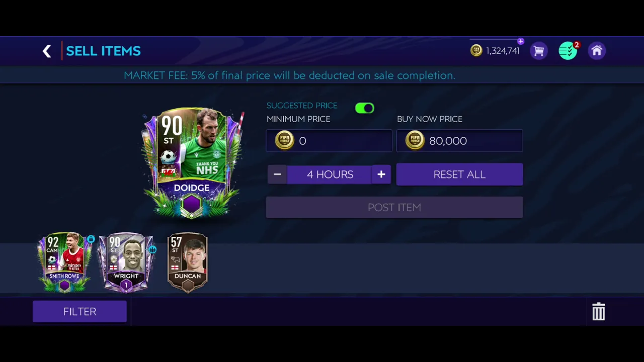Increase listing duration with plus button
The height and width of the screenshot is (362, 644).
click(381, 174)
